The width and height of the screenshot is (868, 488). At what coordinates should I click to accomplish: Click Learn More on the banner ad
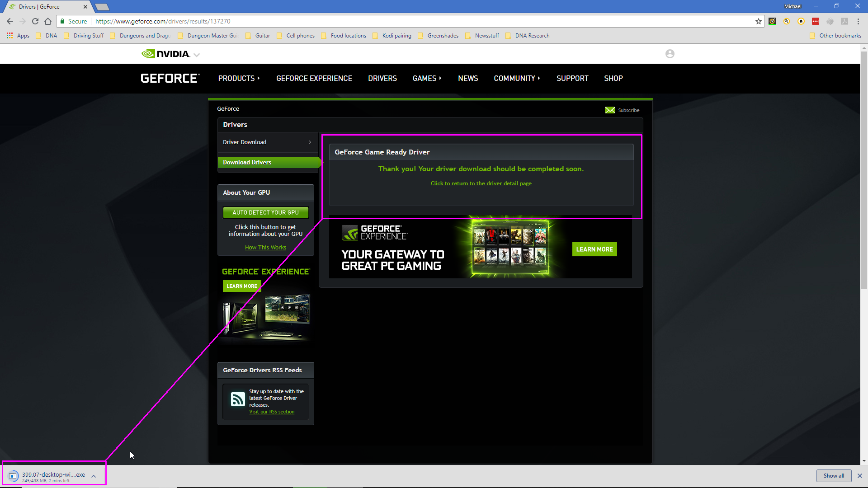pos(594,249)
